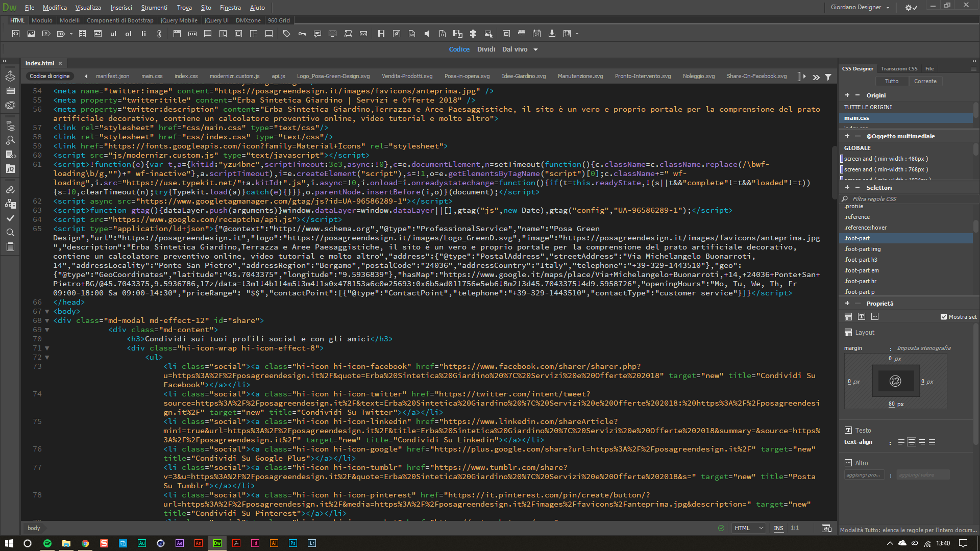Insert a Figure element
Viewport: 980px width, 551px height.
coord(97,34)
